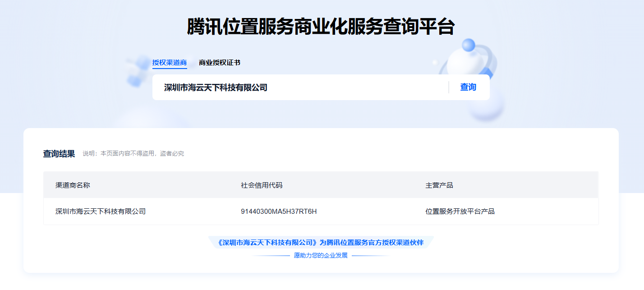Open the 商业授权证书 tab
The image size is (644, 290).
[220, 63]
